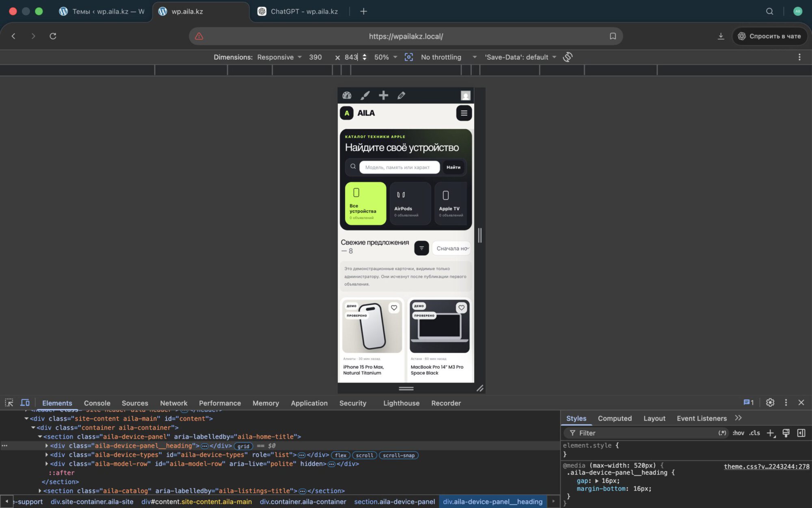Click the Filter styles input field
The height and width of the screenshot is (508, 812).
click(646, 433)
